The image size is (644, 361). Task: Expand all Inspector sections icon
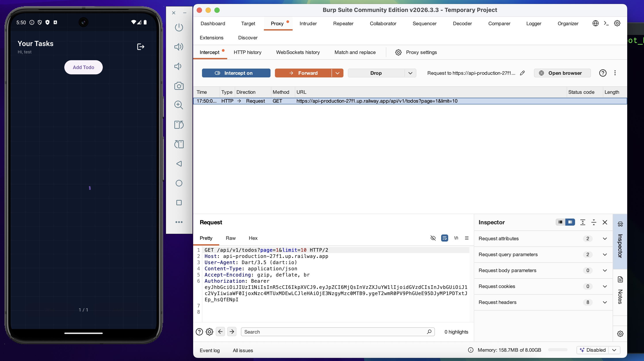pos(583,222)
